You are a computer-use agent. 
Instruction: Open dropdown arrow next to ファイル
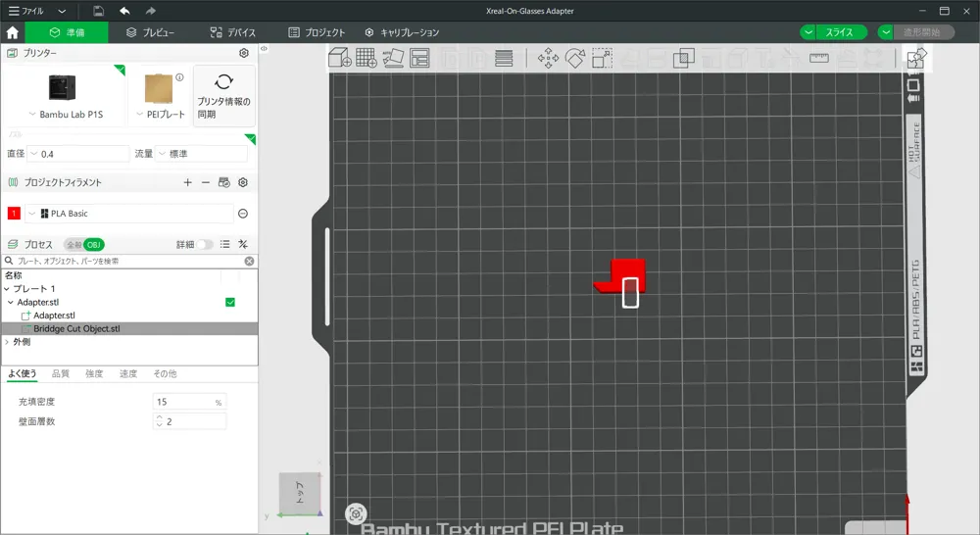(x=61, y=11)
